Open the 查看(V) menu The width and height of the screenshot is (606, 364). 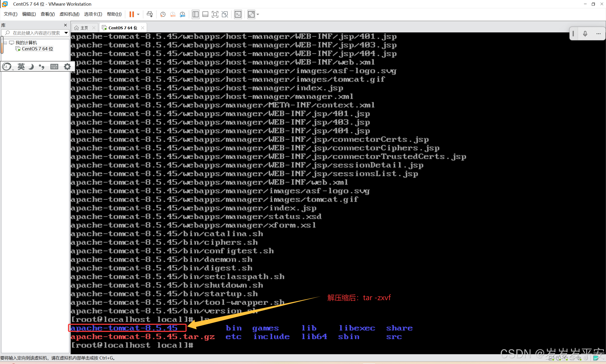tap(48, 14)
